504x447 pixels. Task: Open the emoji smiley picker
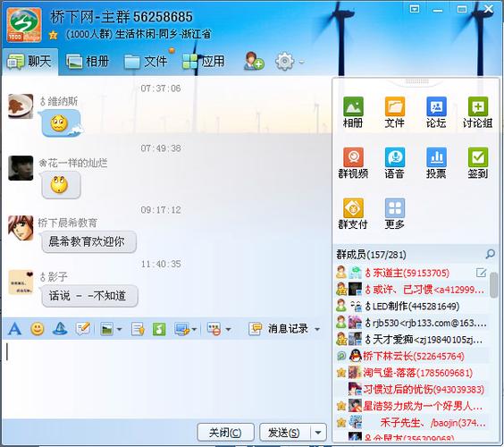[38, 329]
